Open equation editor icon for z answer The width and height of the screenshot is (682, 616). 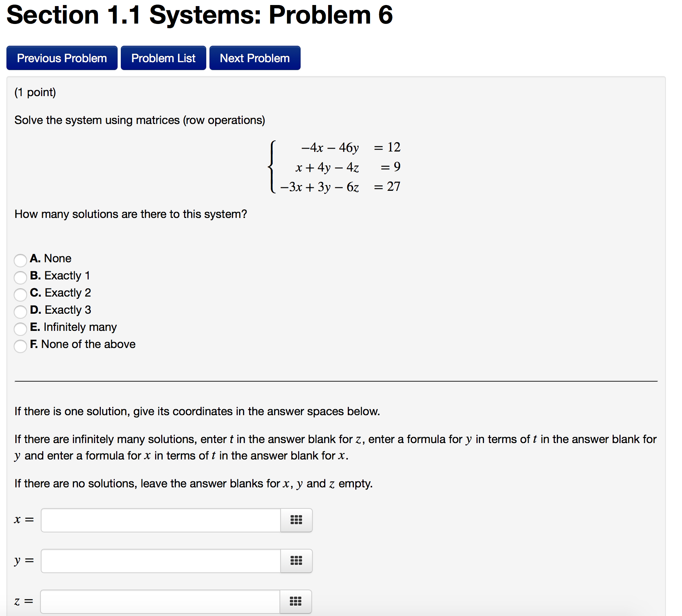tap(295, 601)
